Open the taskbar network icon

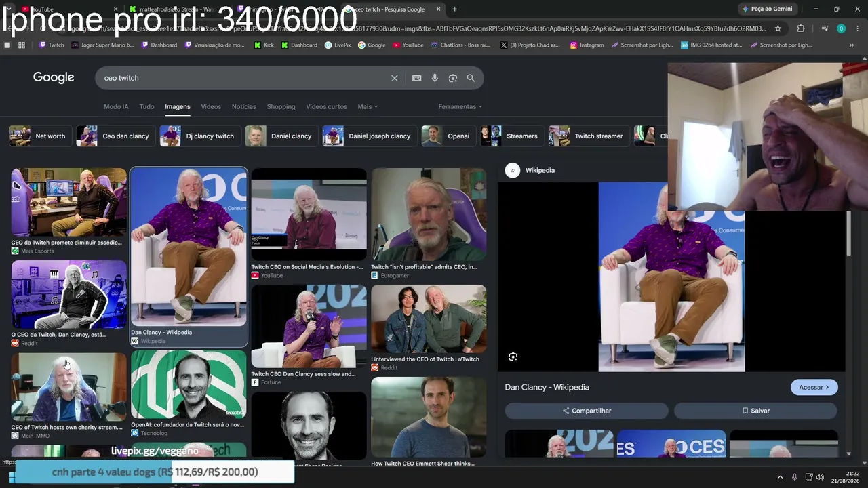808,477
